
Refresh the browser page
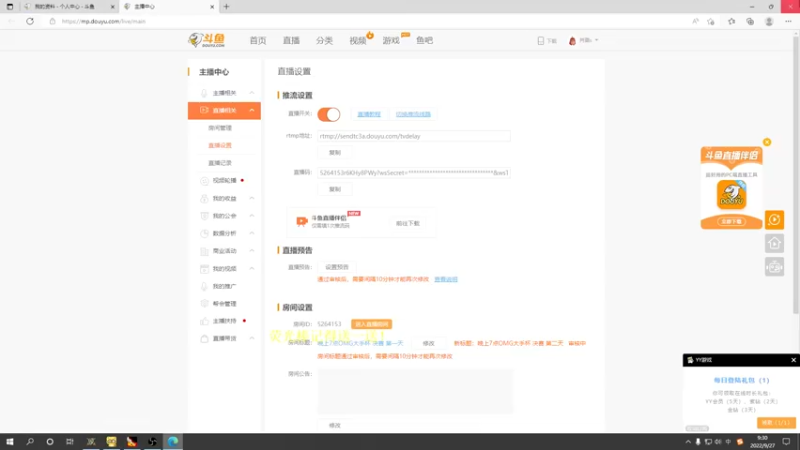[x=30, y=21]
